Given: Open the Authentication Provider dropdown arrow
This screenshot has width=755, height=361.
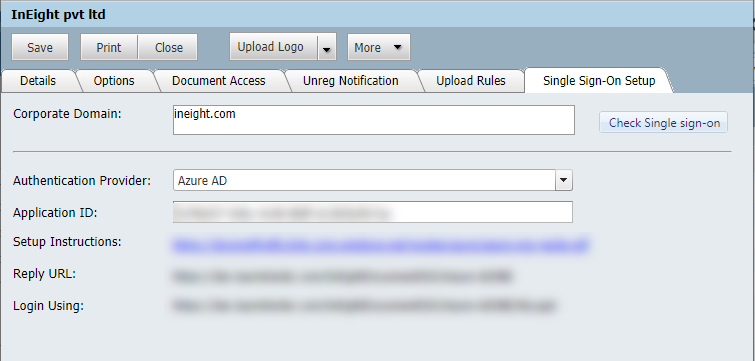Looking at the screenshot, I should [564, 181].
